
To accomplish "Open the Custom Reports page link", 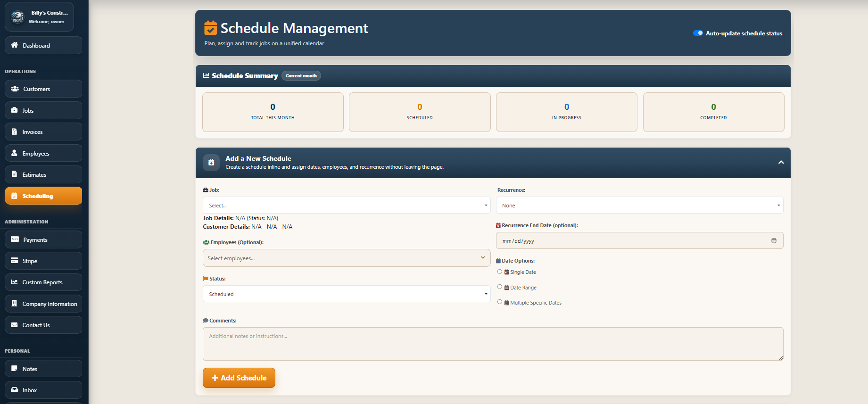I will (43, 282).
